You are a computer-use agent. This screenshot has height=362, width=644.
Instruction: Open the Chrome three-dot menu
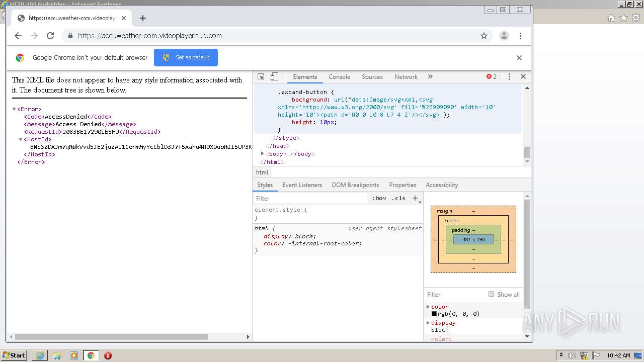(x=520, y=36)
